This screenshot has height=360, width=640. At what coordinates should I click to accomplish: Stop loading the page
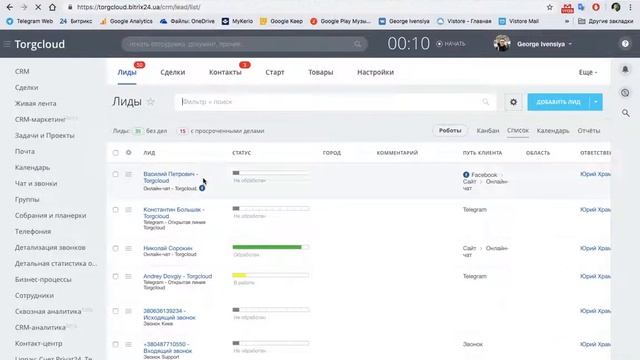[x=38, y=7]
